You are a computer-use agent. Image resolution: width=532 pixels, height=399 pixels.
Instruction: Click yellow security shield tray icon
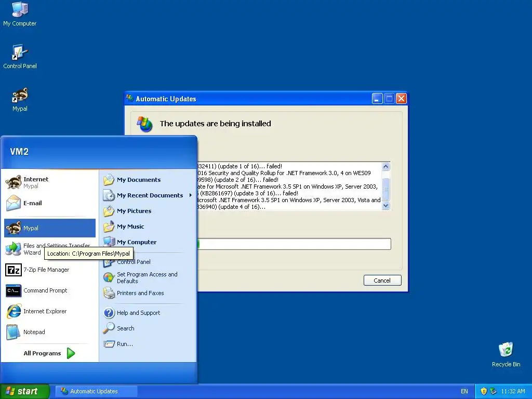484,391
